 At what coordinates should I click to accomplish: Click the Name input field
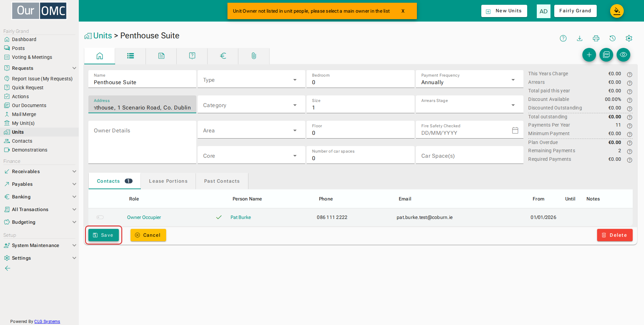coord(142,79)
